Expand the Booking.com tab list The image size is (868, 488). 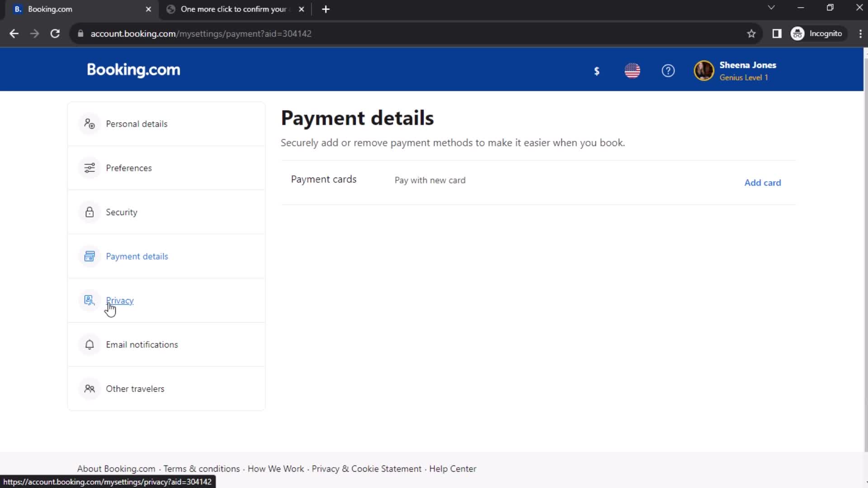771,8
